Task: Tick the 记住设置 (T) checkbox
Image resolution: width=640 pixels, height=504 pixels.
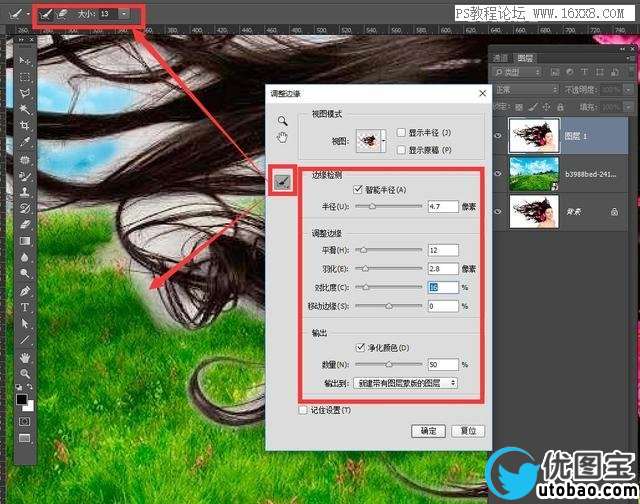Action: point(303,410)
